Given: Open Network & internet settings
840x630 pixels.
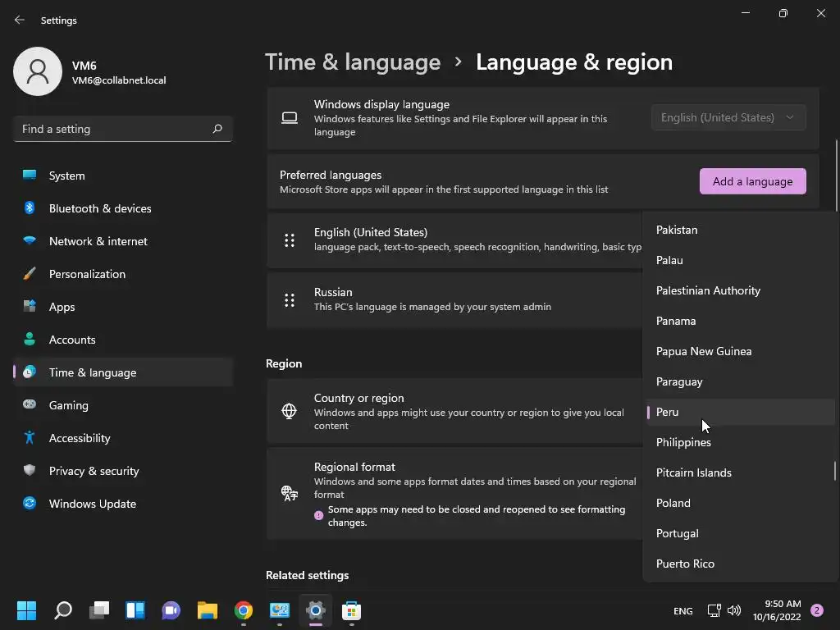Looking at the screenshot, I should [123, 241].
